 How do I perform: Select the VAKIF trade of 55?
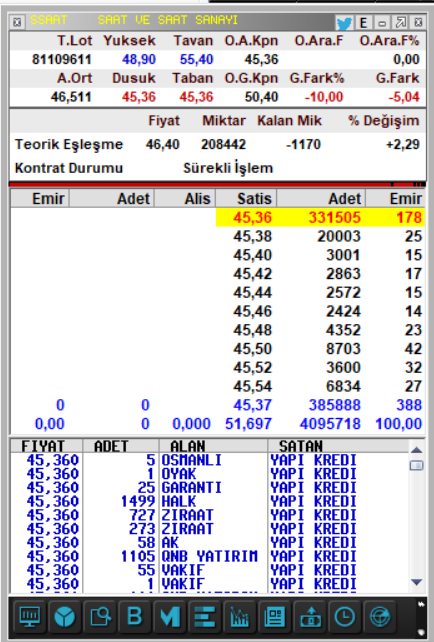(210, 570)
